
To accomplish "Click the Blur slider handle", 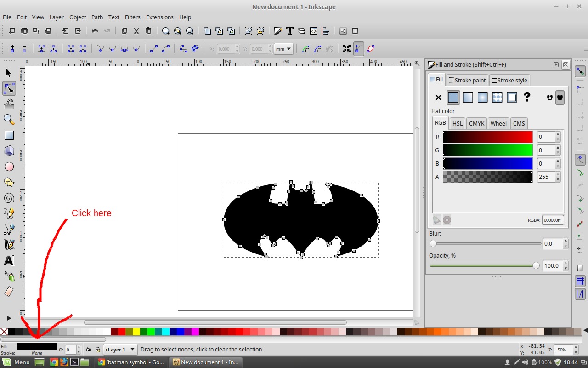I will 433,243.
